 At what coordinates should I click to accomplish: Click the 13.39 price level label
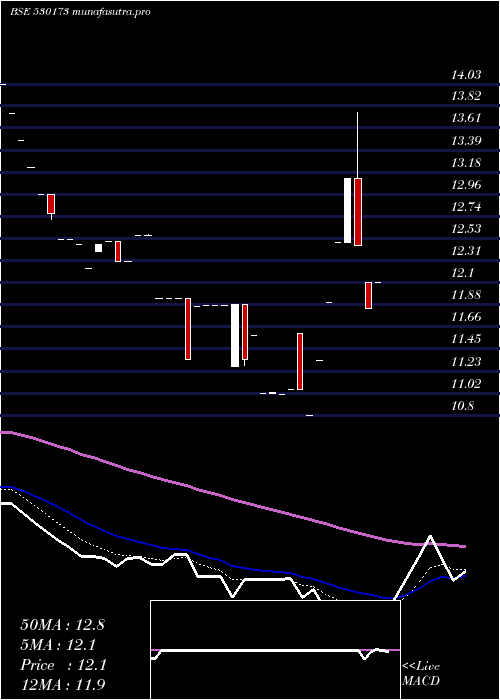click(466, 141)
